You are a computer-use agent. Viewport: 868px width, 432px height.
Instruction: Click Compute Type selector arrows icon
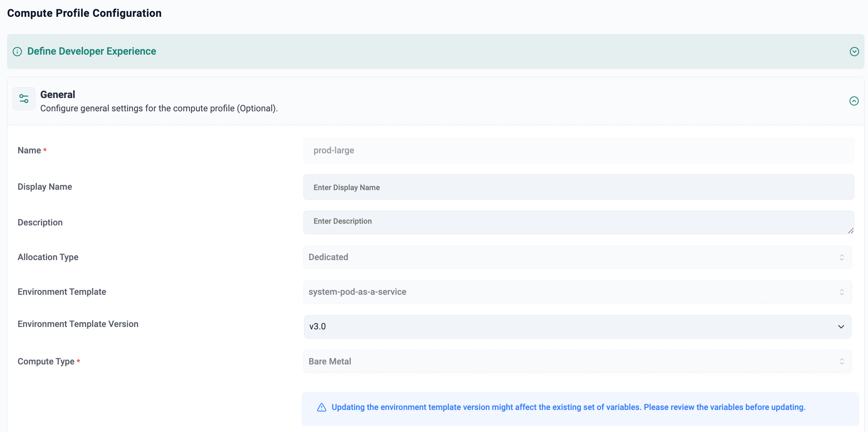click(x=841, y=361)
